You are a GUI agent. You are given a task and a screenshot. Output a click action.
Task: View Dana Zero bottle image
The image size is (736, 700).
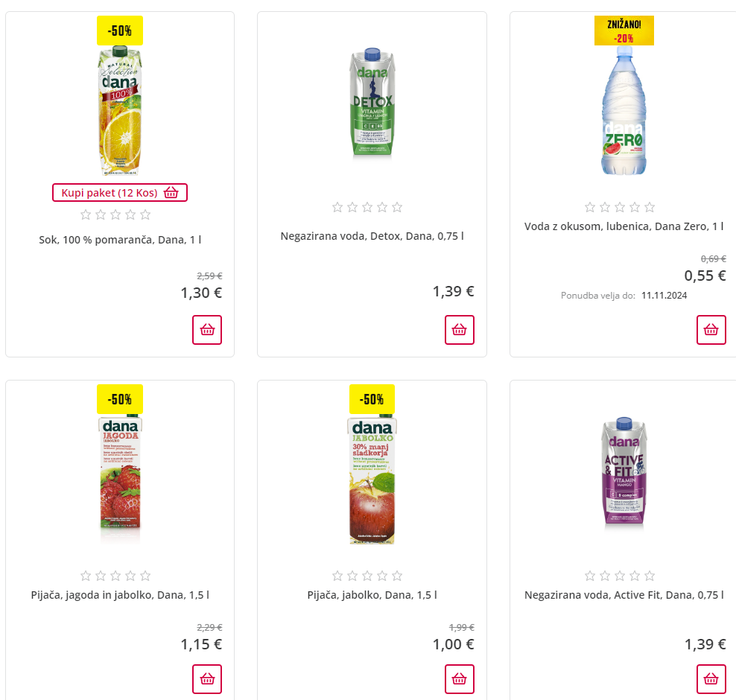click(x=624, y=112)
